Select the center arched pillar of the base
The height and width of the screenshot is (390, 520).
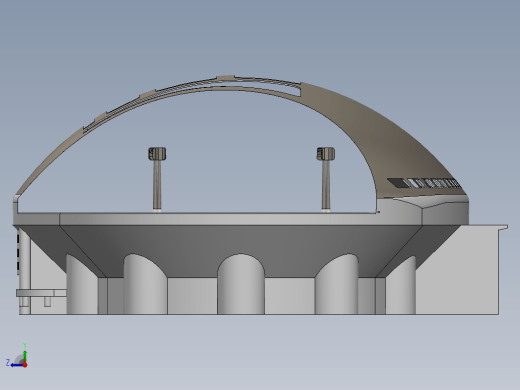pyautogui.click(x=241, y=284)
